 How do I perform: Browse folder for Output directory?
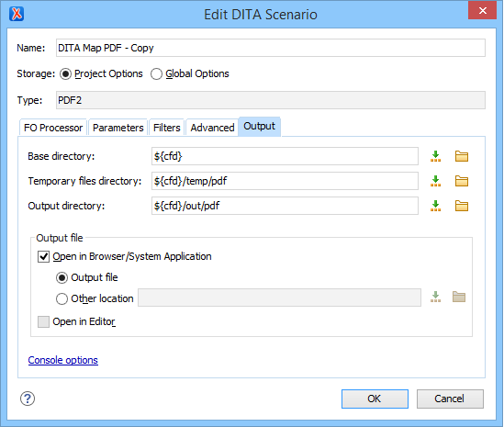[x=461, y=206]
